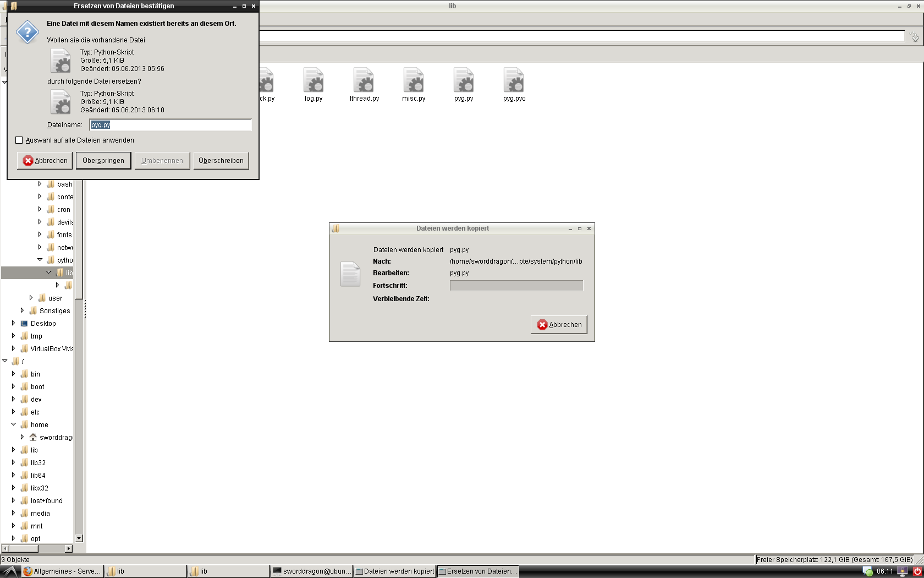924x578 pixels.
Task: Switch to the sworddragon@ubuntu terminal task
Action: [x=311, y=571]
